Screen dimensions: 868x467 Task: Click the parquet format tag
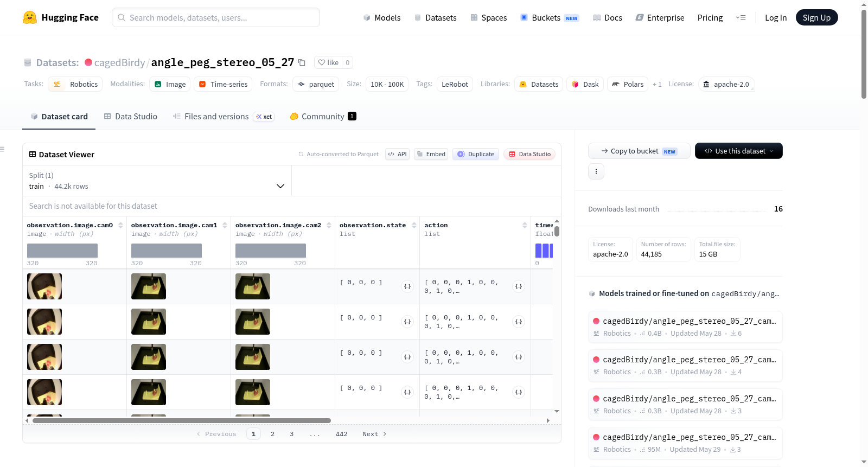(x=316, y=84)
